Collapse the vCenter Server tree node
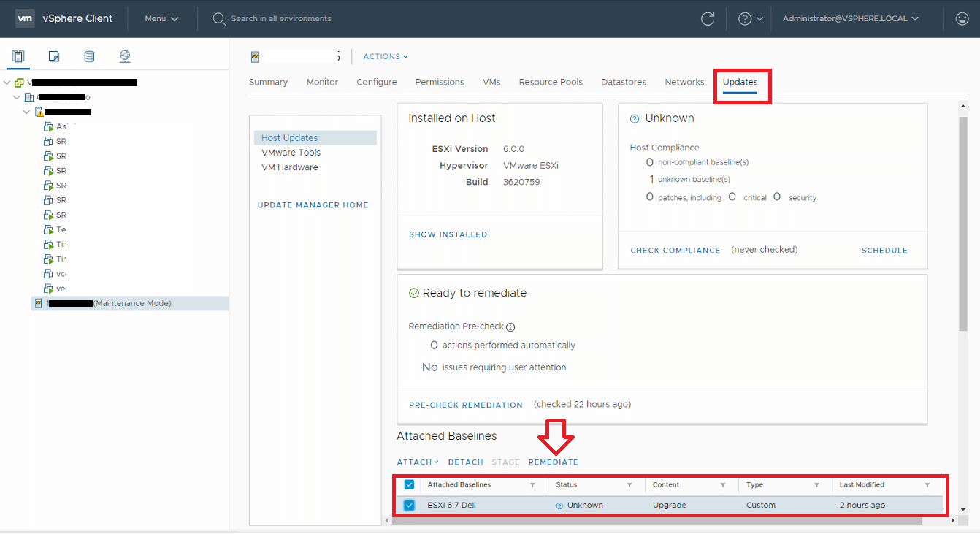Image resolution: width=980 pixels, height=534 pixels. tap(7, 83)
